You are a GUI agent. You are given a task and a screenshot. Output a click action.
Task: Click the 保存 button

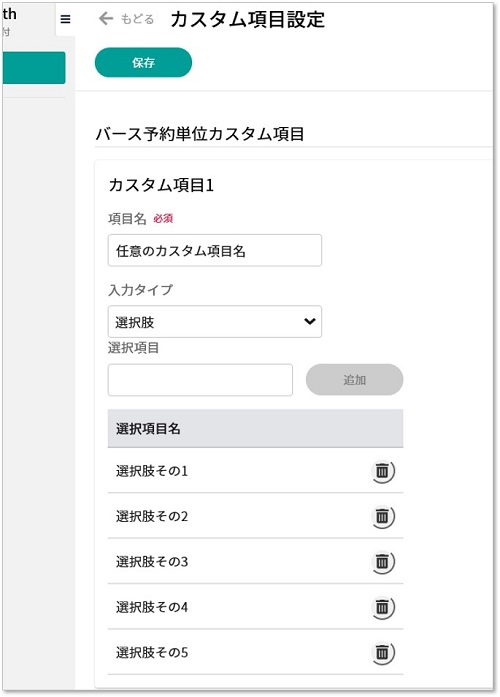pyautogui.click(x=143, y=63)
